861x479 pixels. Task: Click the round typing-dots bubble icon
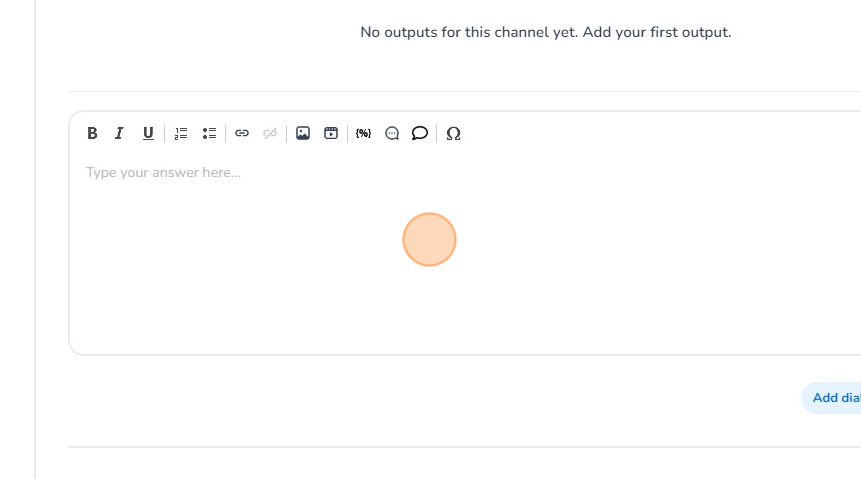coord(392,133)
